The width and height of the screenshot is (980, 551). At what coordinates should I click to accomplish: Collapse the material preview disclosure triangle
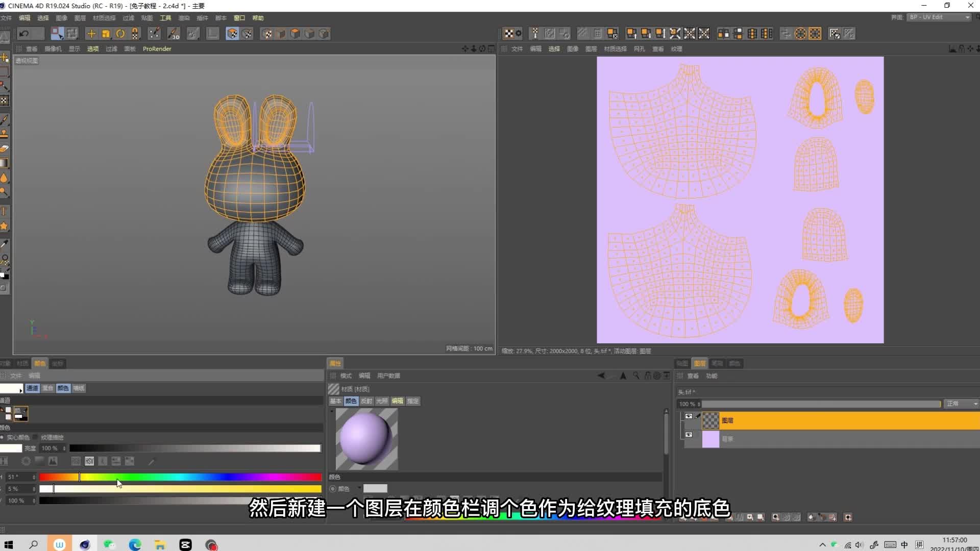[x=331, y=411]
